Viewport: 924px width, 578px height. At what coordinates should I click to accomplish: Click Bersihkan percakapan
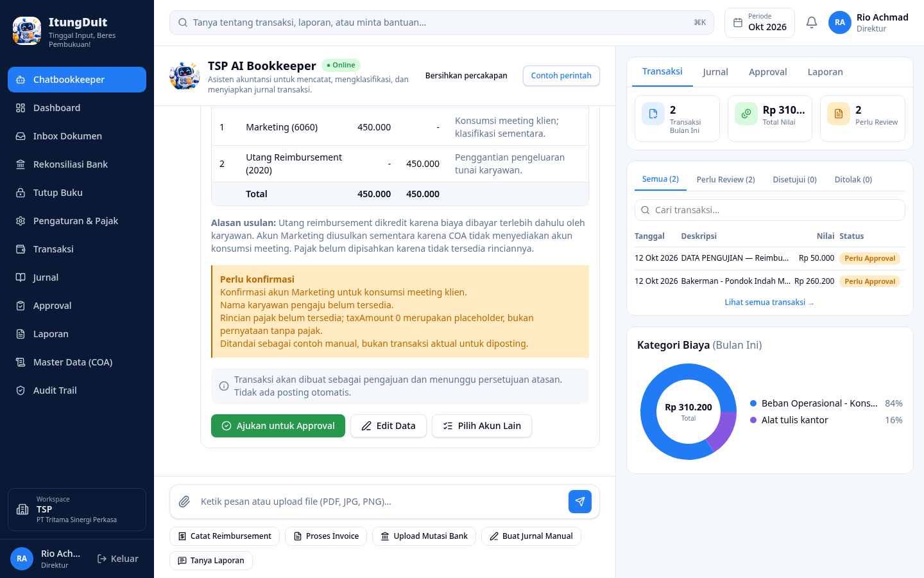466,76
